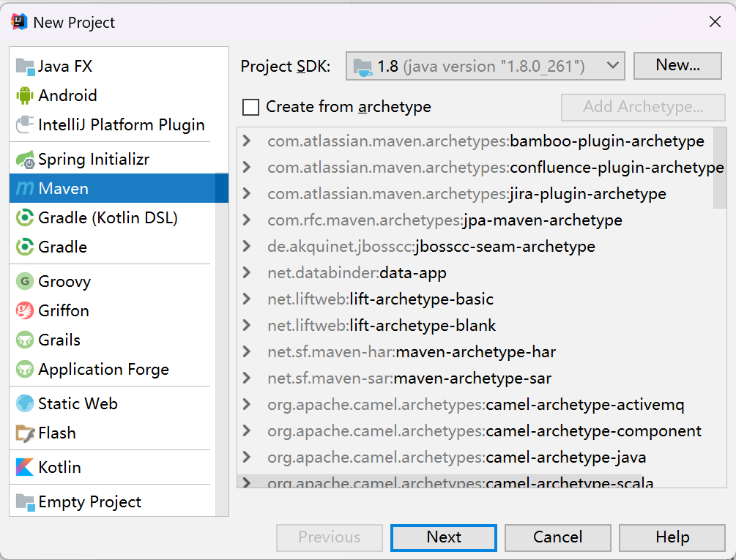Screen dimensions: 736x560
Task: Click the Add Archetype... button
Action: [643, 107]
